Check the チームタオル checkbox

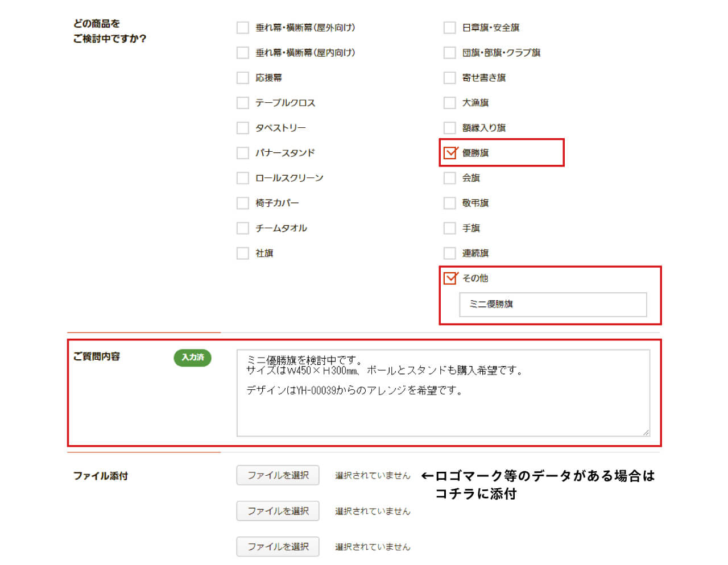[x=242, y=227]
